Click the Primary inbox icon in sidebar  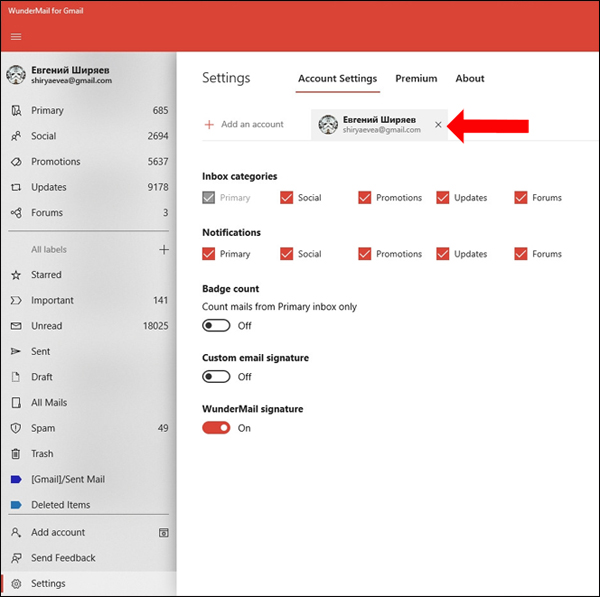16,111
